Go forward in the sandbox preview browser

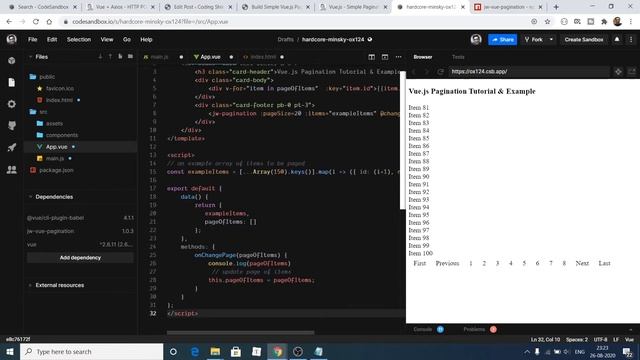coord(427,71)
